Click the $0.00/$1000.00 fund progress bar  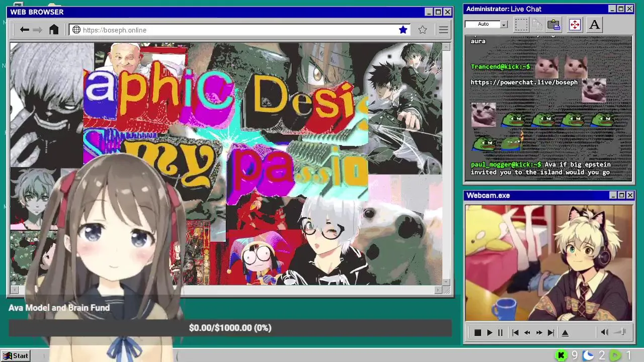click(230, 328)
